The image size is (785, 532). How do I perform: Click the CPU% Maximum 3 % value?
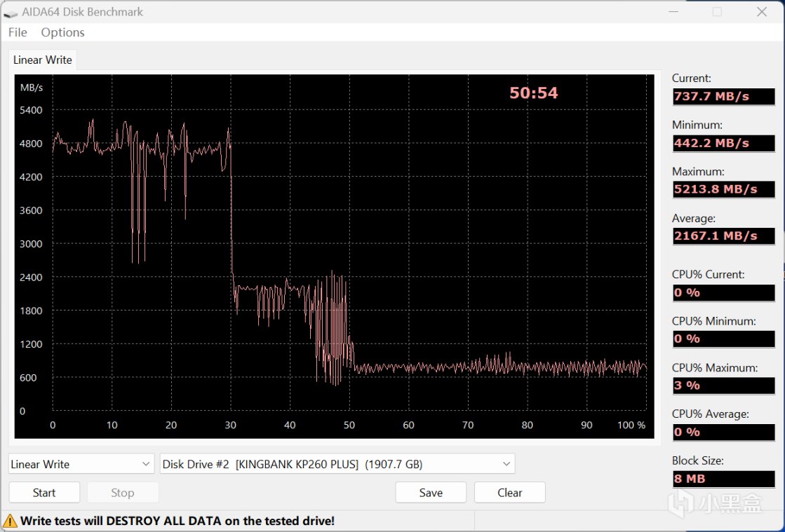723,386
